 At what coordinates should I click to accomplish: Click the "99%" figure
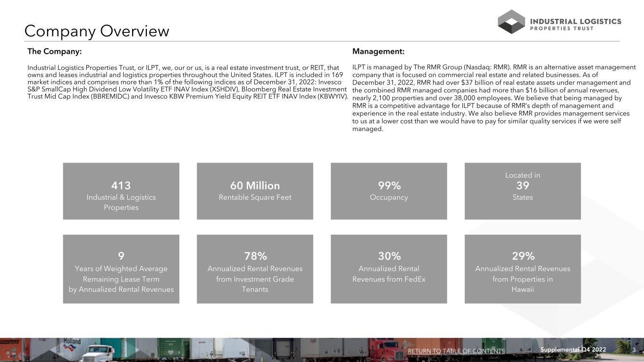click(389, 186)
